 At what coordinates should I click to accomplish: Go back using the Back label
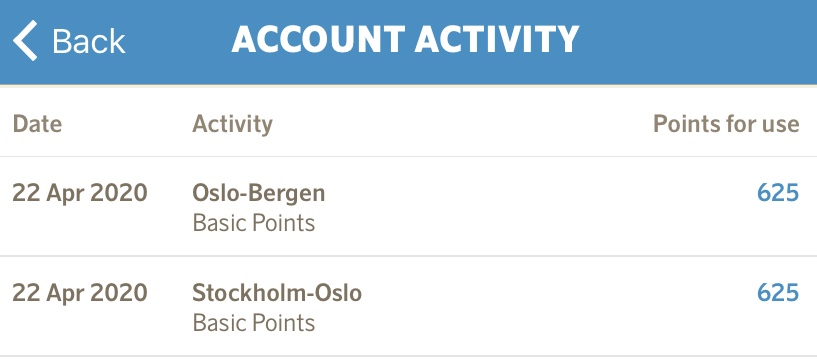(x=89, y=41)
